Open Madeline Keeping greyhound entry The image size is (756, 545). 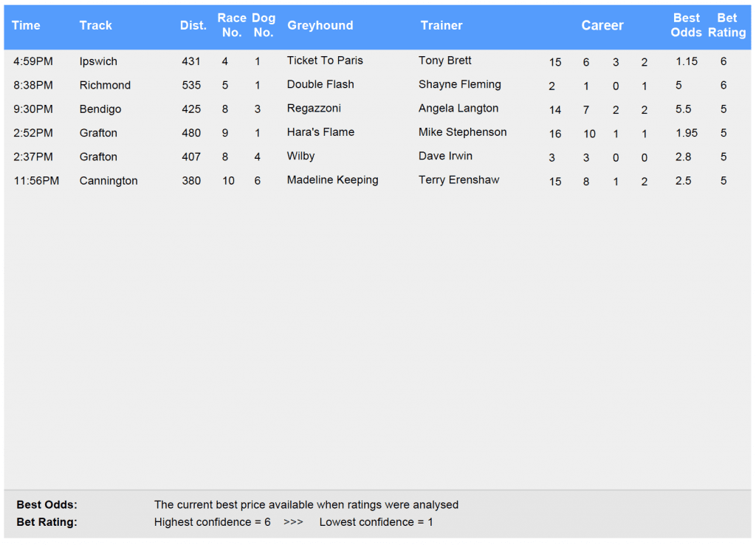332,180
